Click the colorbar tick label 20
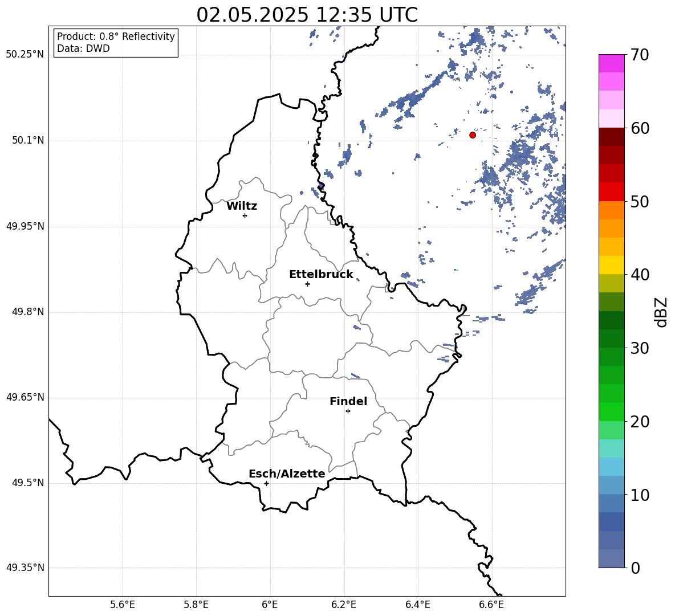The width and height of the screenshot is (675, 616). coord(639,422)
